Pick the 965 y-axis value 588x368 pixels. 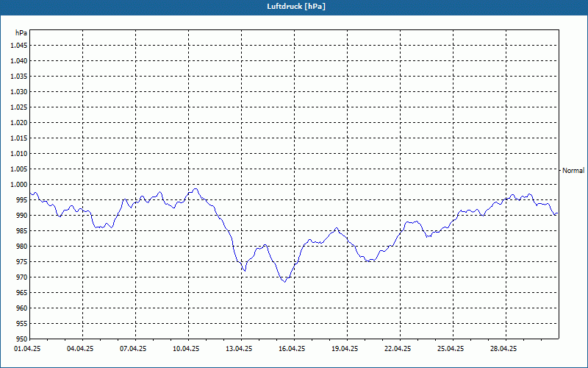click(22, 292)
